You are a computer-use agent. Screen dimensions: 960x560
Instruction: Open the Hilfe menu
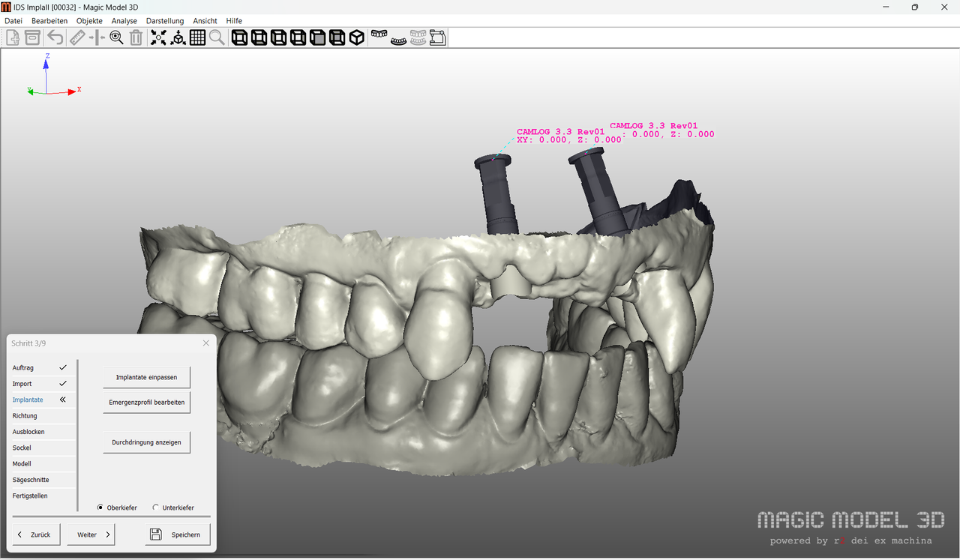[x=234, y=21]
